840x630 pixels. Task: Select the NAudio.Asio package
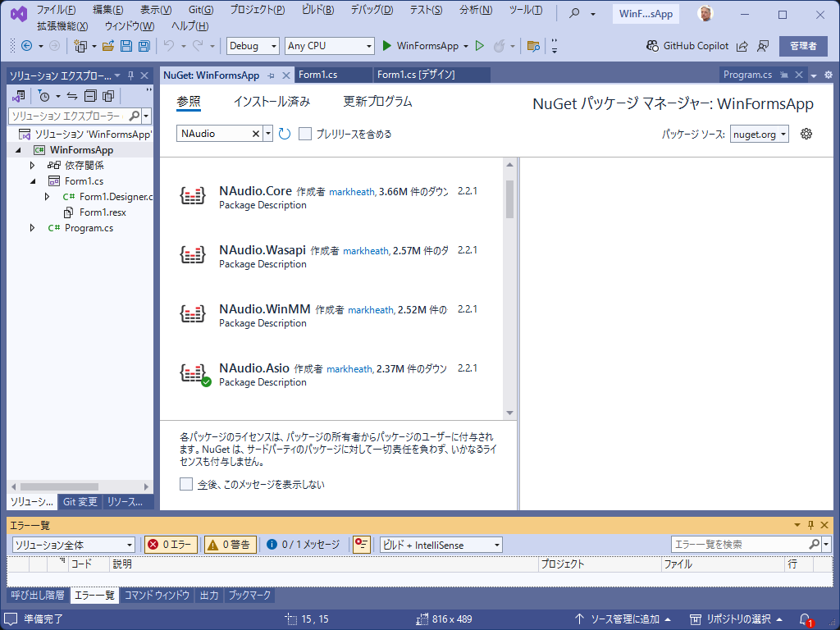[x=330, y=374]
